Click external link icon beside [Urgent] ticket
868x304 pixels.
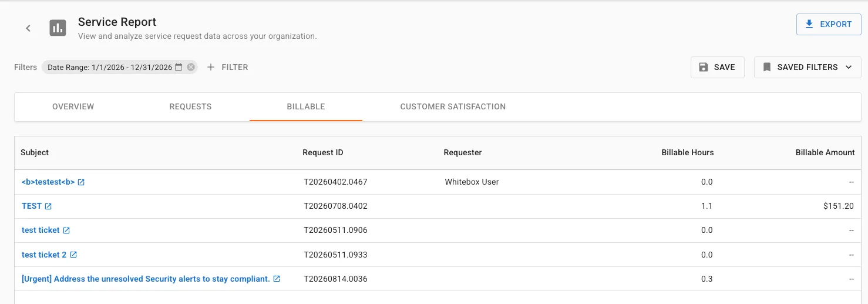277,279
